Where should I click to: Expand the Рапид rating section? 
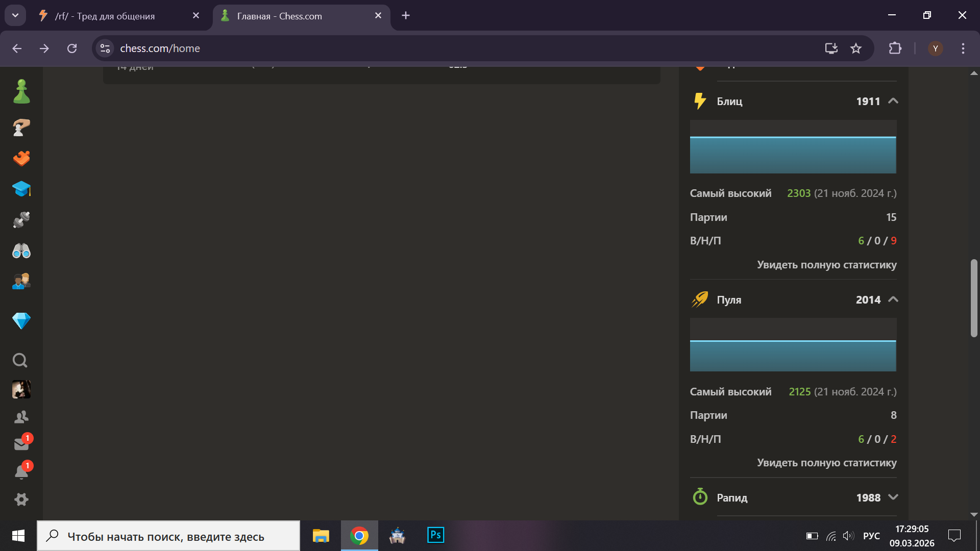(x=893, y=497)
